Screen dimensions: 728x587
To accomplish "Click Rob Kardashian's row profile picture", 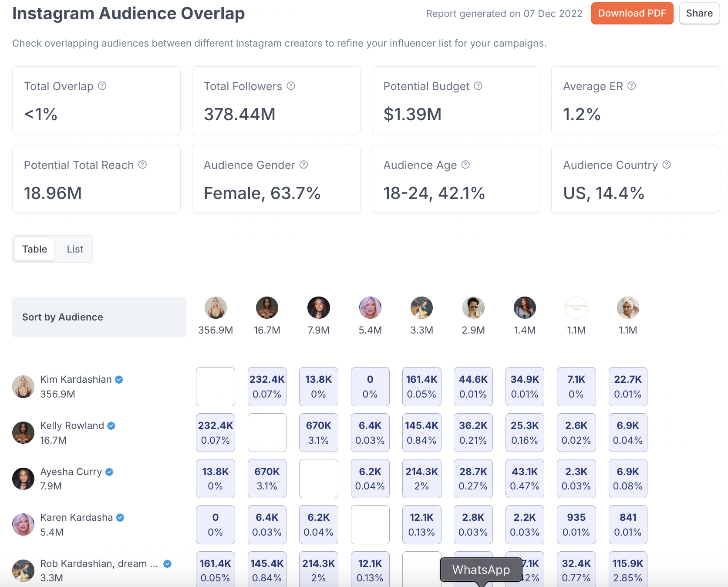I will coord(24,571).
